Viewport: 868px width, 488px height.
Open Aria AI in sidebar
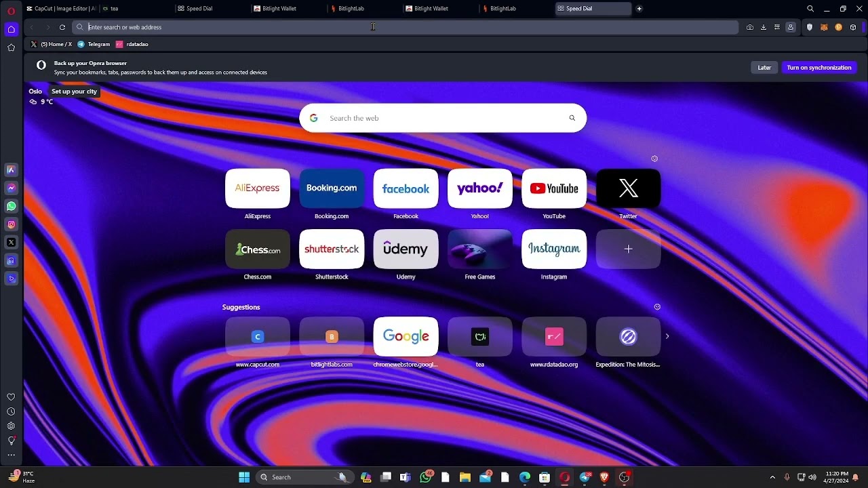pos(11,170)
